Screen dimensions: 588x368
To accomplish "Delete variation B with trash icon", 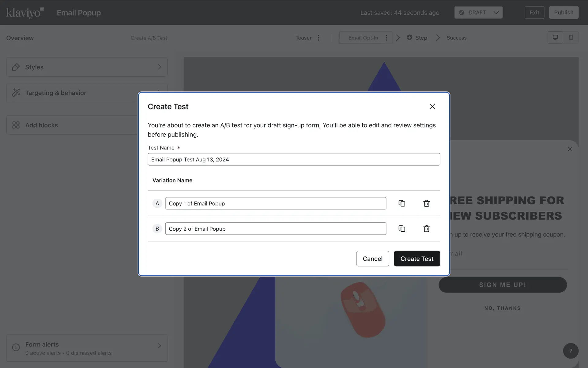I will (426, 229).
